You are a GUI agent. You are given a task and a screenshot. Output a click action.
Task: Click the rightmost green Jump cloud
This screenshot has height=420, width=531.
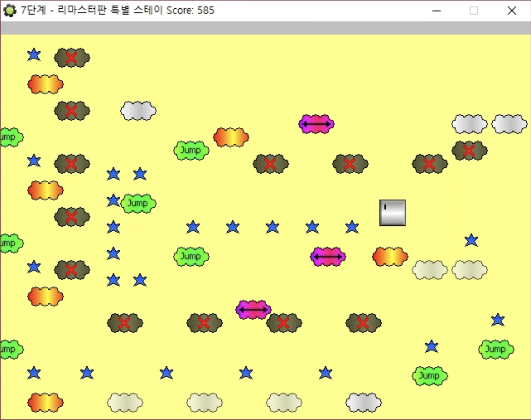pyautogui.click(x=496, y=349)
